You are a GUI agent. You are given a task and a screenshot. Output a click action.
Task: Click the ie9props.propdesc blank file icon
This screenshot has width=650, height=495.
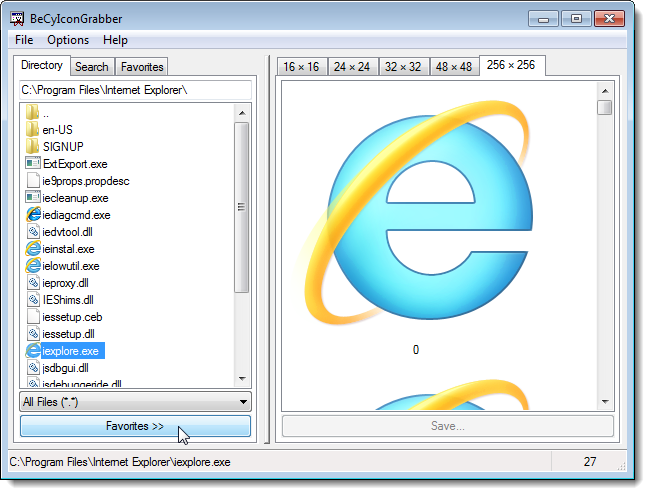pyautogui.click(x=33, y=181)
